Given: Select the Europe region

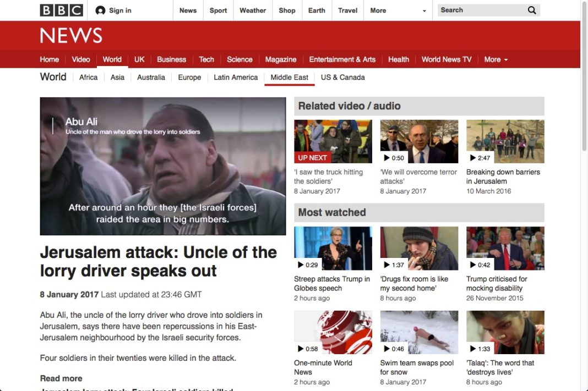Looking at the screenshot, I should pyautogui.click(x=189, y=78).
